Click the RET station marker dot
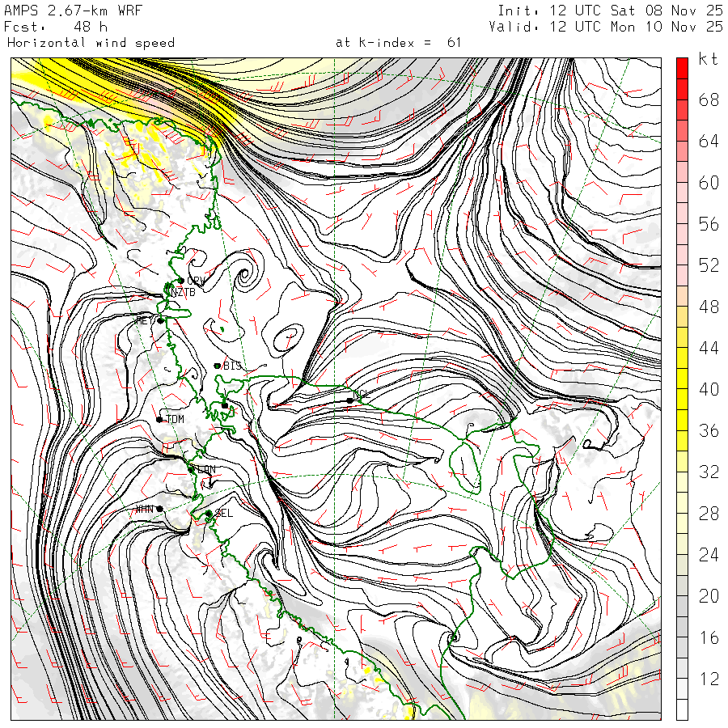 (x=161, y=320)
